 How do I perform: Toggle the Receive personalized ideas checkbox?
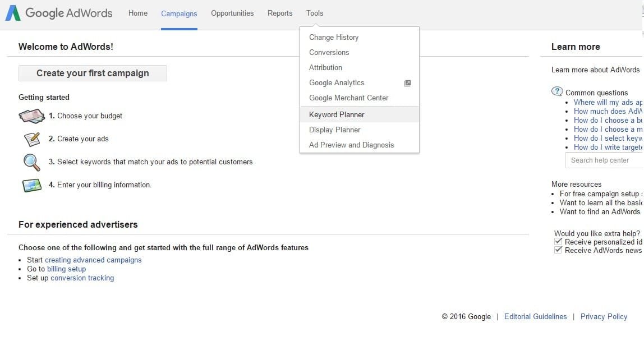[x=558, y=242]
